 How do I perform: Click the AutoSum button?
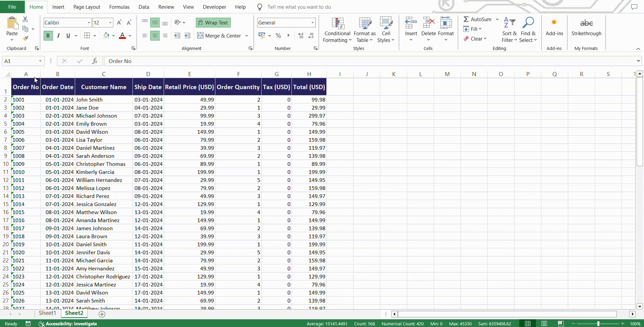[x=478, y=19]
